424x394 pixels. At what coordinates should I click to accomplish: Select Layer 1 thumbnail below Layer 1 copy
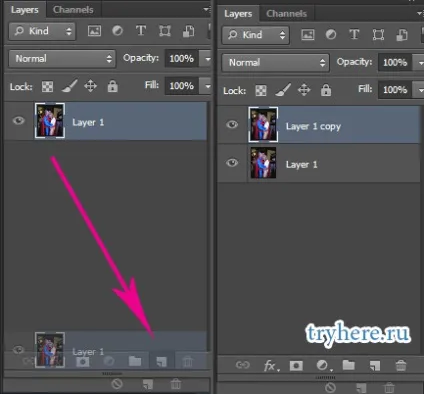263,163
